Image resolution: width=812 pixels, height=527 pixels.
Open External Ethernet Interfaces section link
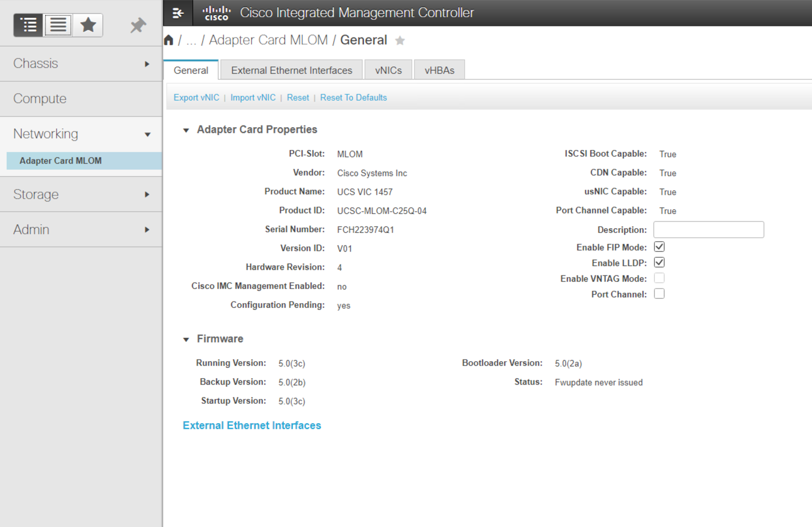(x=252, y=425)
